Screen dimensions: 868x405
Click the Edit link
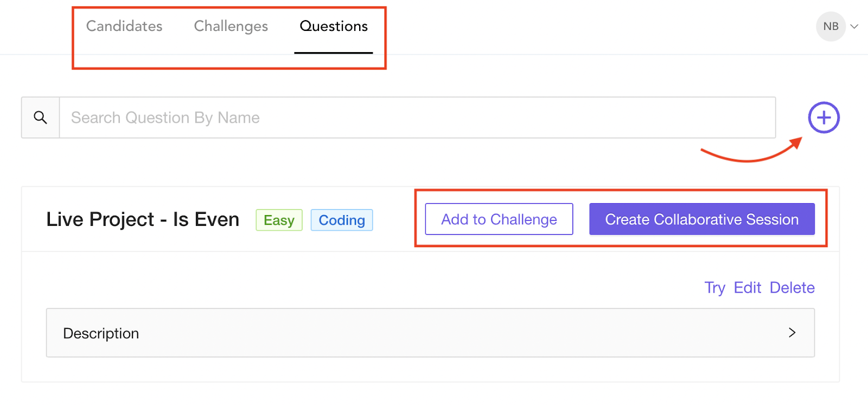coord(747,288)
